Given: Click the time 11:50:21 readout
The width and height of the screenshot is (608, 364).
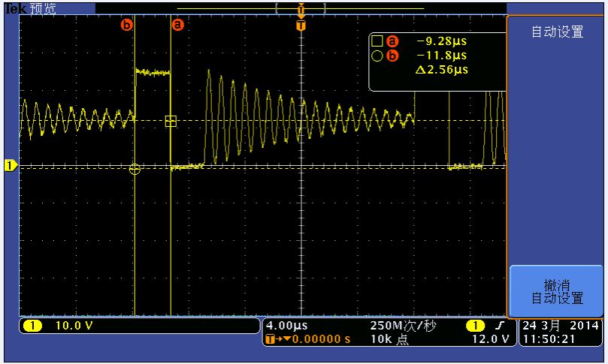Looking at the screenshot, I should 549,339.
